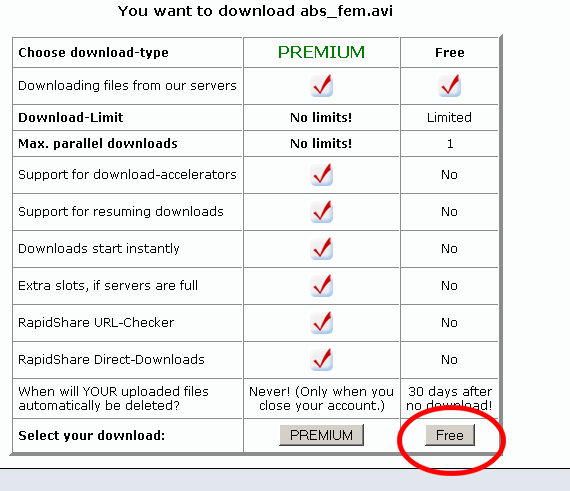The height and width of the screenshot is (491, 570).
Task: Click the Free download button
Action: (x=450, y=435)
